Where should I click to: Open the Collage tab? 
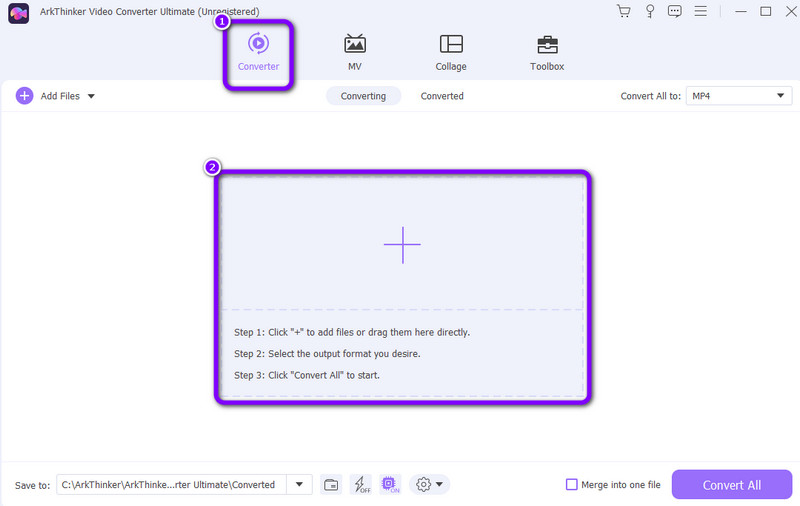coord(451,53)
